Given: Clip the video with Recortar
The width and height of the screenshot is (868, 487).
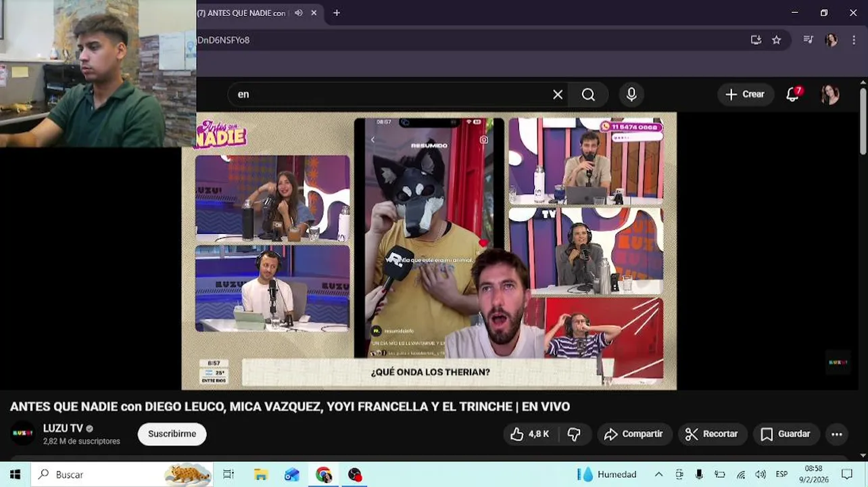Looking at the screenshot, I should [712, 434].
